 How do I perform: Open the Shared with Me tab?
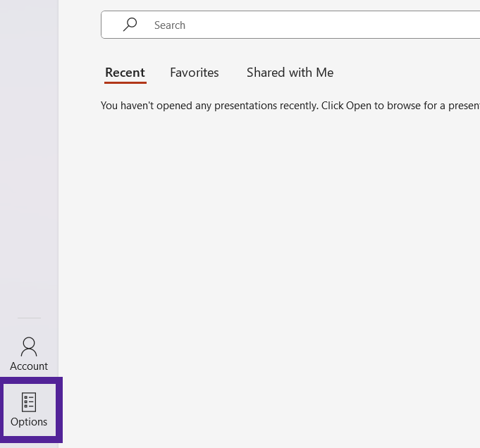pos(290,73)
